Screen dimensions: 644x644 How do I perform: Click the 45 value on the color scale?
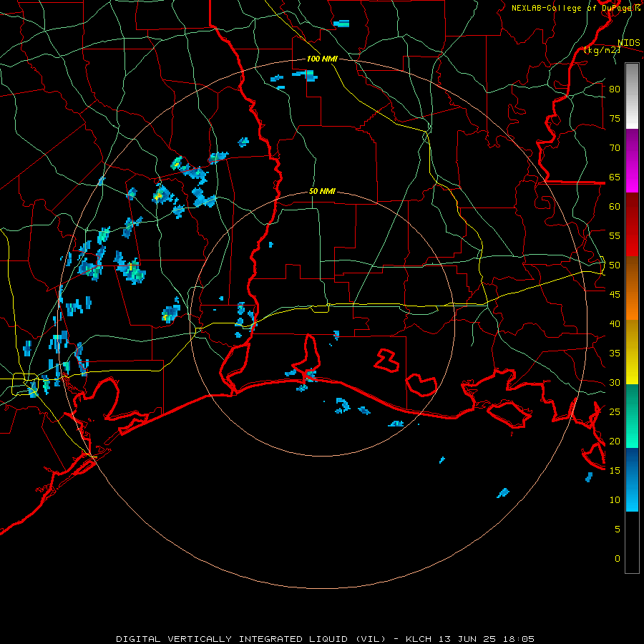click(615, 295)
